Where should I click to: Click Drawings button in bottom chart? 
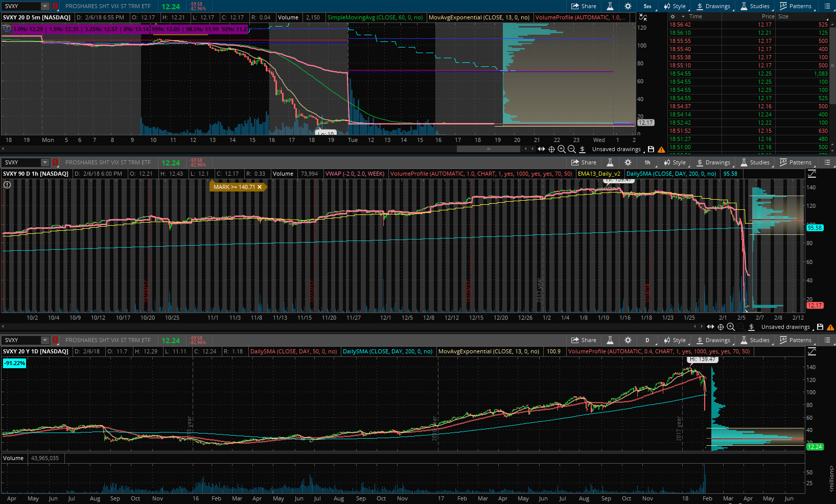[x=713, y=340]
